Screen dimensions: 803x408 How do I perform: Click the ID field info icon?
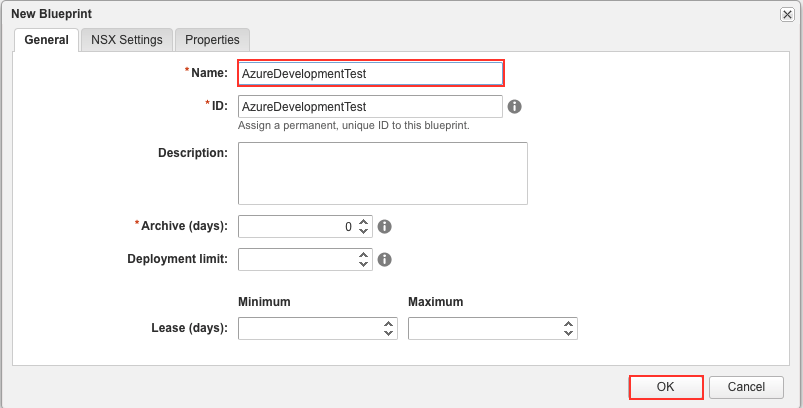[514, 106]
